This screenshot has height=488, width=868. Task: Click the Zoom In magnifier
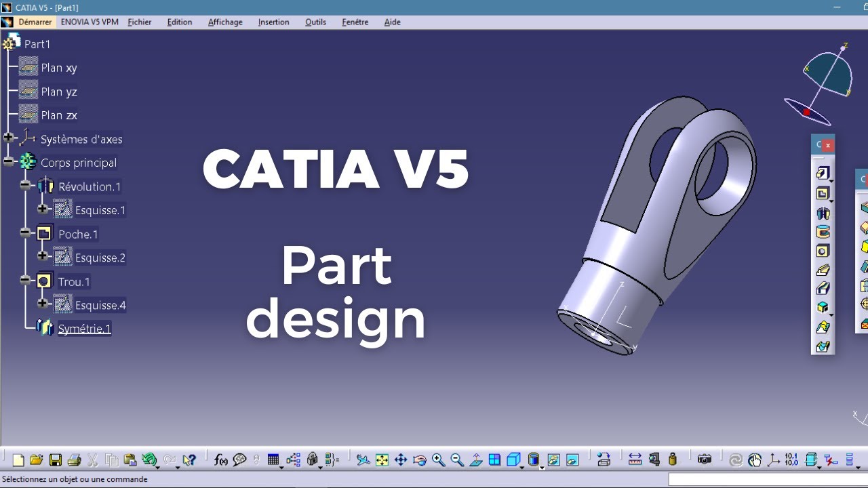point(438,460)
